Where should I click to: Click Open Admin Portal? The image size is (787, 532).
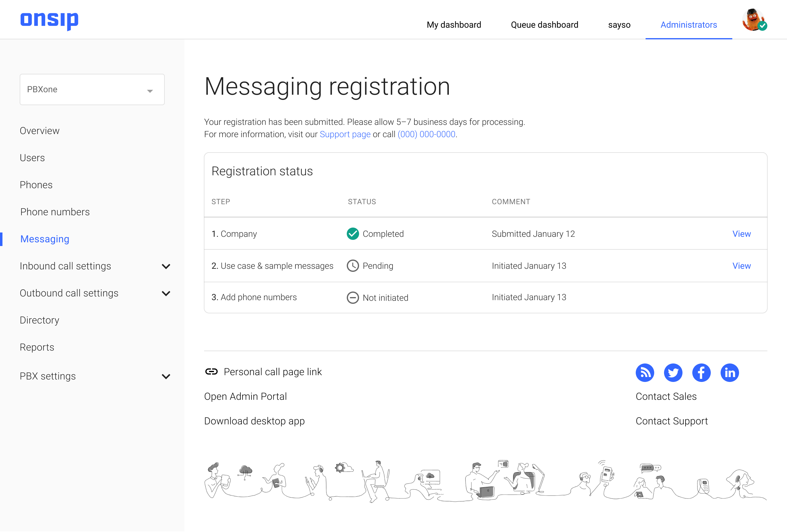point(246,397)
